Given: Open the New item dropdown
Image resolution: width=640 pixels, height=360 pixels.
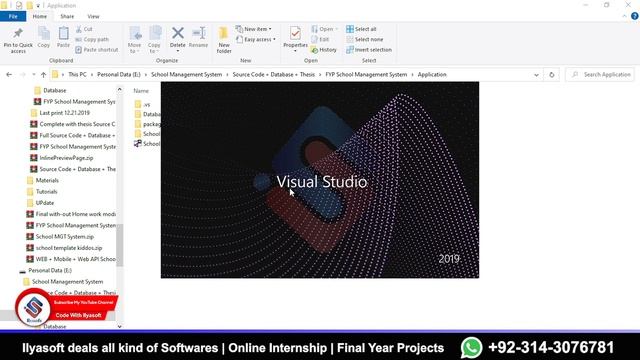Looking at the screenshot, I should tap(253, 29).
